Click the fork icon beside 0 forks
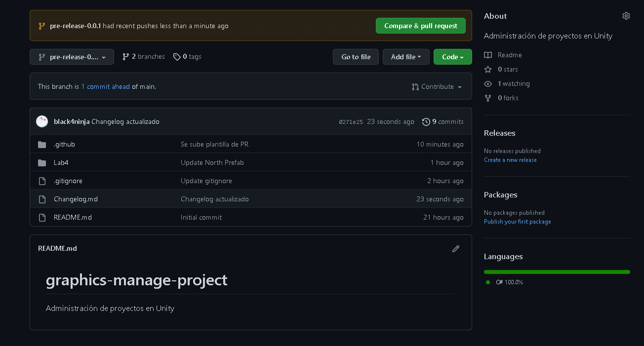Screen dimensions: 644x346 tap(488, 98)
